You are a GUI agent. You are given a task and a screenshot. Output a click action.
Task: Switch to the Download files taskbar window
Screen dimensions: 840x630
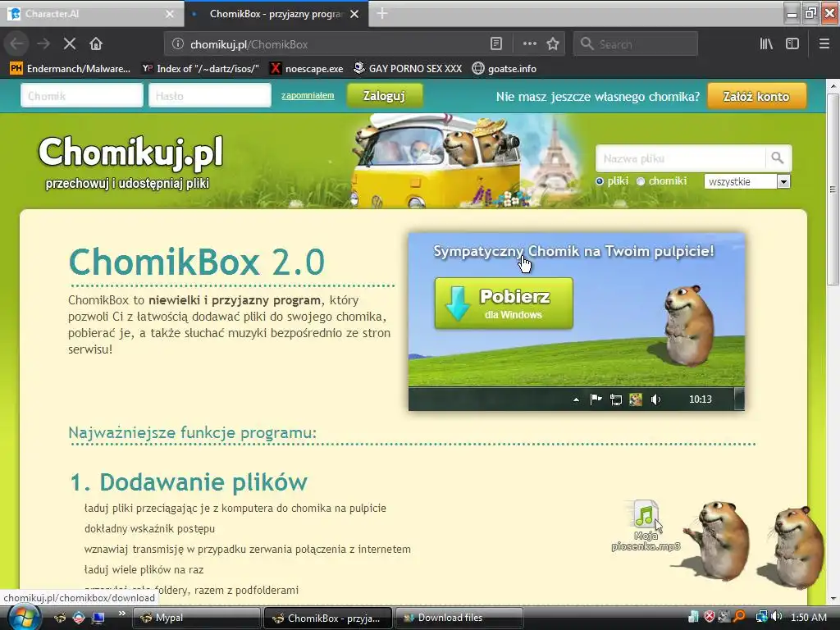(x=459, y=618)
